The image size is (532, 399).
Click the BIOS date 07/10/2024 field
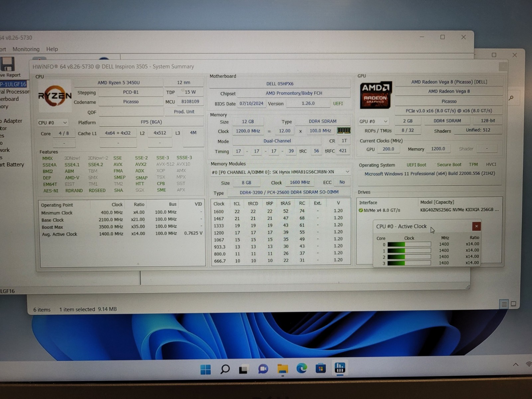click(251, 103)
